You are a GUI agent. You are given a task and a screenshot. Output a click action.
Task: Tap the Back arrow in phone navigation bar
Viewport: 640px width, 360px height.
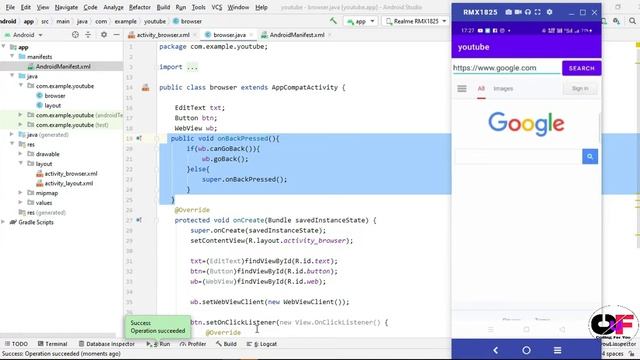pos(496,350)
